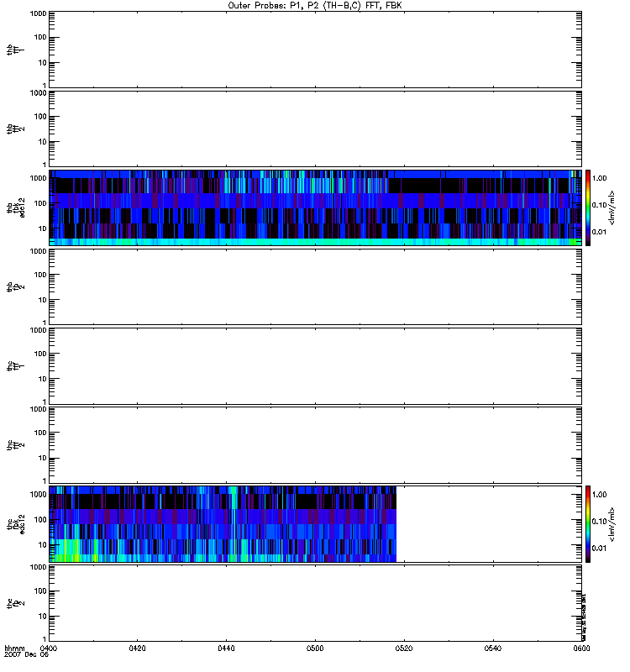Screen dimensions: 630x672
Task: Click the thb fbk edc12 color scale bar
Action: (588, 207)
